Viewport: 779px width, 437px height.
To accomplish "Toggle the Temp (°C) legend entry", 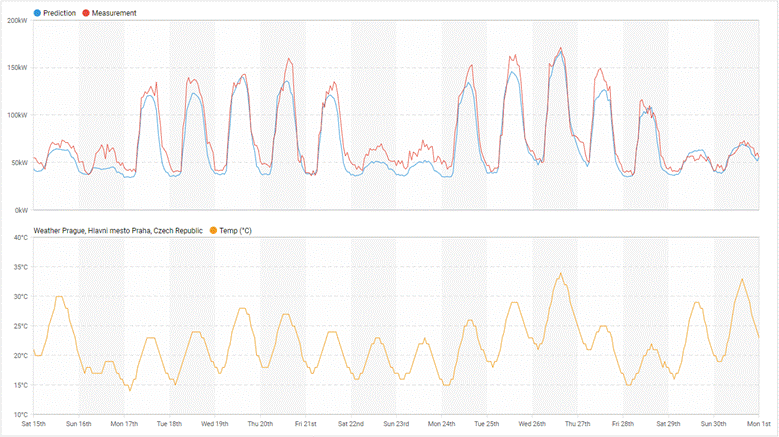I will 231,230.
